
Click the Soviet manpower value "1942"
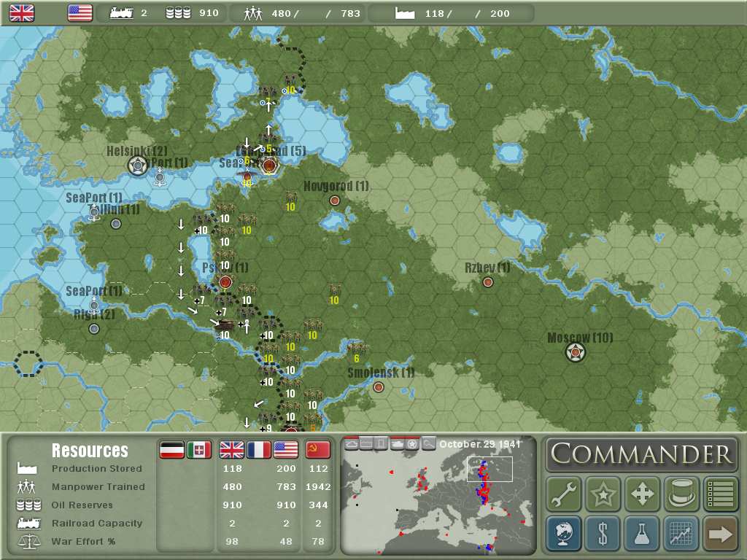[318, 486]
